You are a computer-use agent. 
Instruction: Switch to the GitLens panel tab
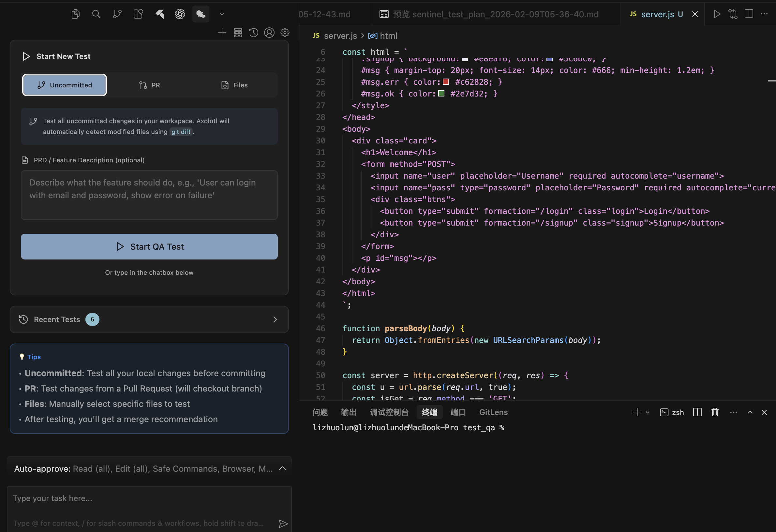[493, 412]
